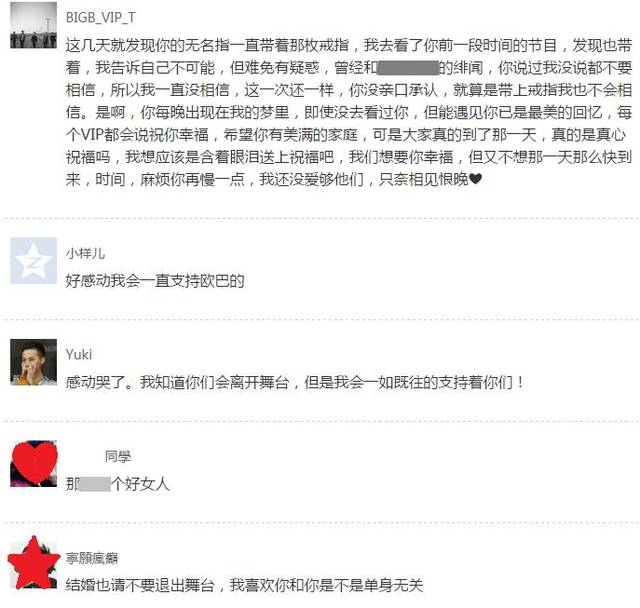The width and height of the screenshot is (640, 608).
Task: Open BIGB_VIP_T's profile avatar
Action: click(33, 25)
